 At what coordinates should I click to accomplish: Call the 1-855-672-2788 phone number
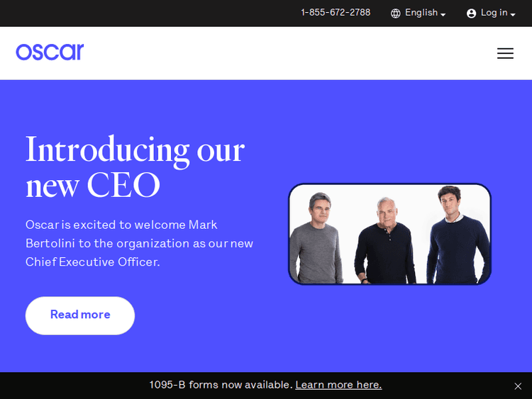coord(336,13)
